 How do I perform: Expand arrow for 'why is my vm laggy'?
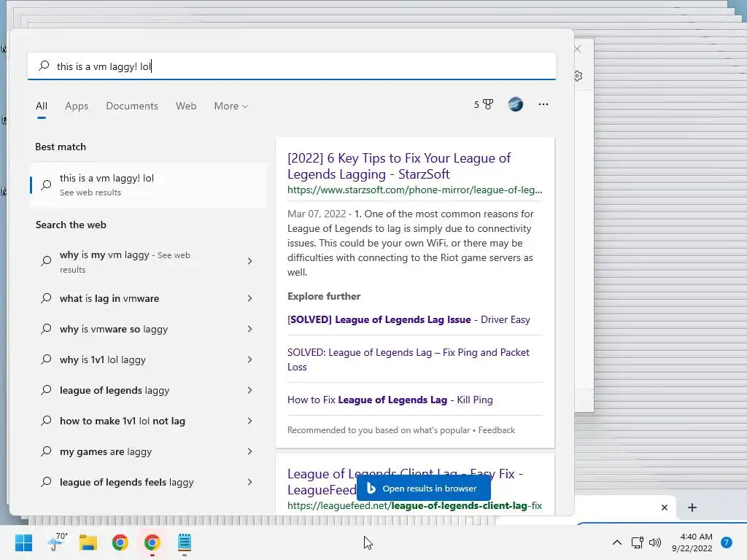(249, 261)
